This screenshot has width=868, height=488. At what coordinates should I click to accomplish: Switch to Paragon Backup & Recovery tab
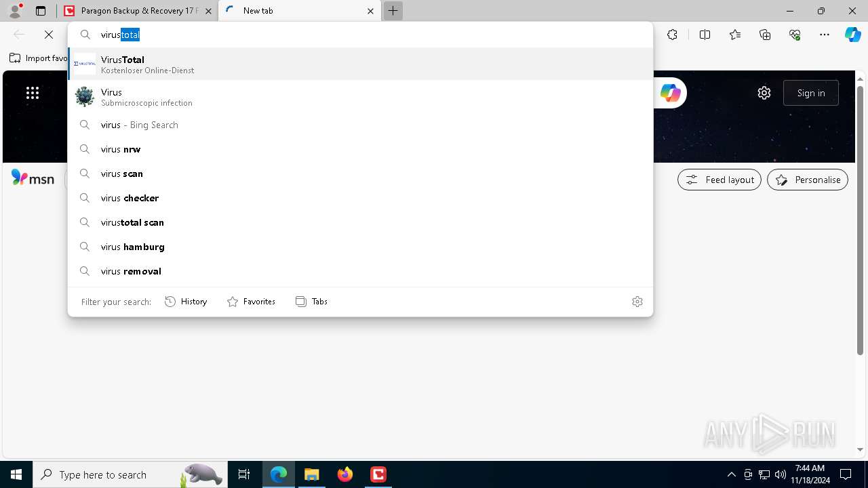(138, 11)
